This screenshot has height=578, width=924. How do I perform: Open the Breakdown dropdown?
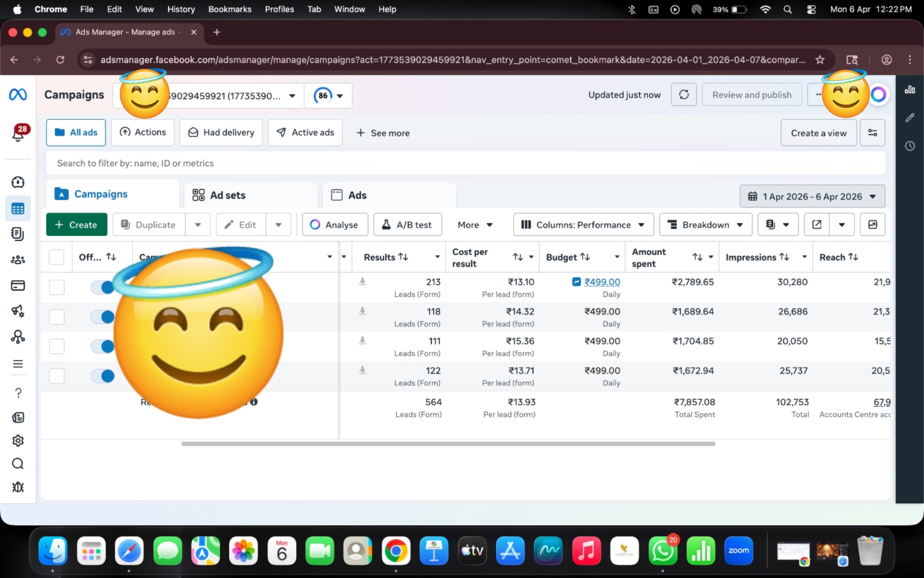[705, 225]
